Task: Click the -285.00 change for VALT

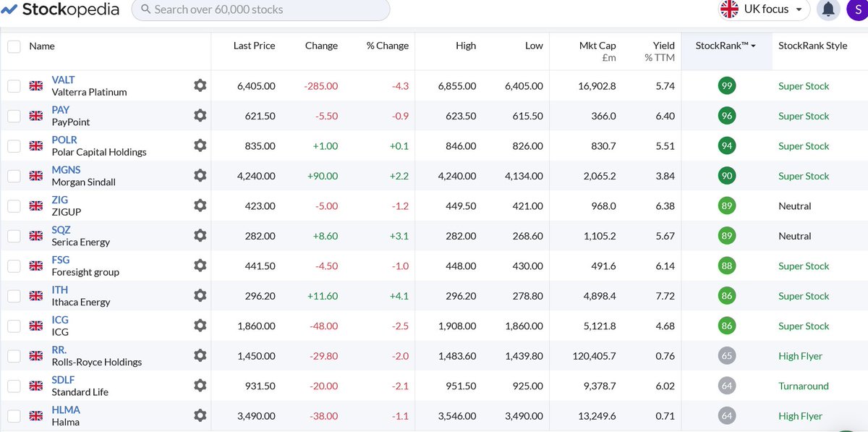Action: click(321, 86)
